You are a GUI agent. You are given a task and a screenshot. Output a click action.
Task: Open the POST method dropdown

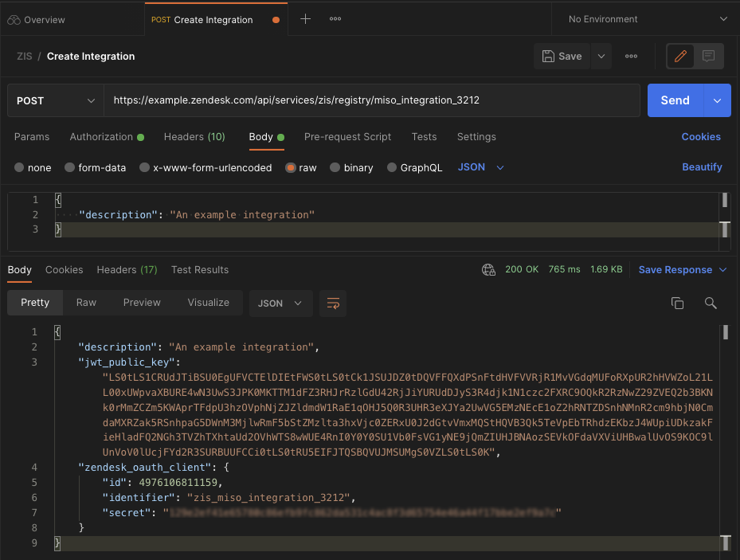click(x=56, y=100)
